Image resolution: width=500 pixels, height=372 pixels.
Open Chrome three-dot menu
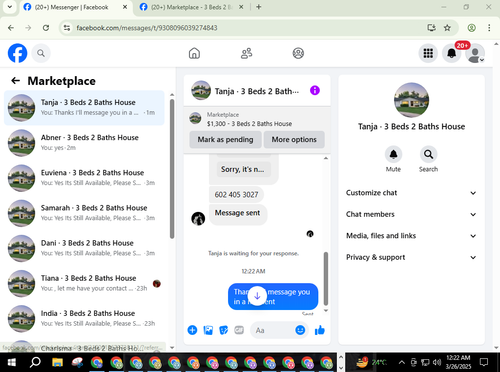(x=489, y=28)
